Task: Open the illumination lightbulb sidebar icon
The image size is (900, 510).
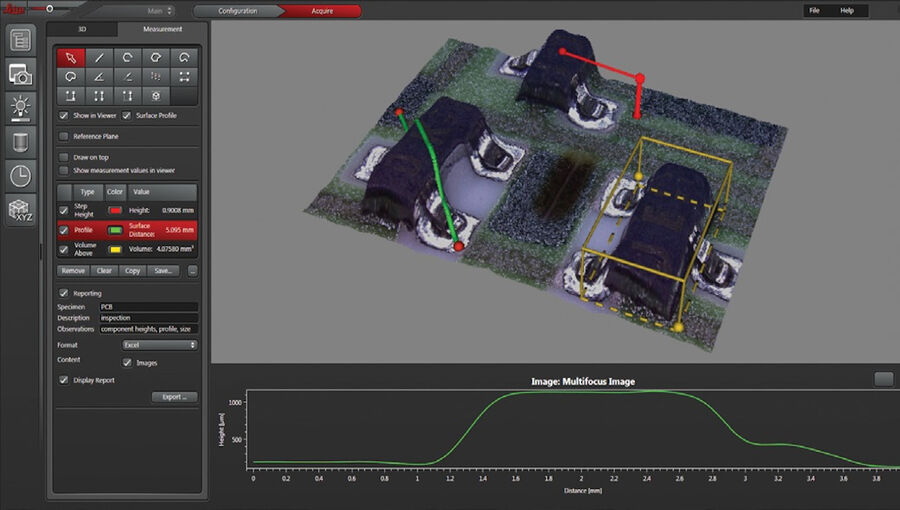Action: [x=21, y=108]
